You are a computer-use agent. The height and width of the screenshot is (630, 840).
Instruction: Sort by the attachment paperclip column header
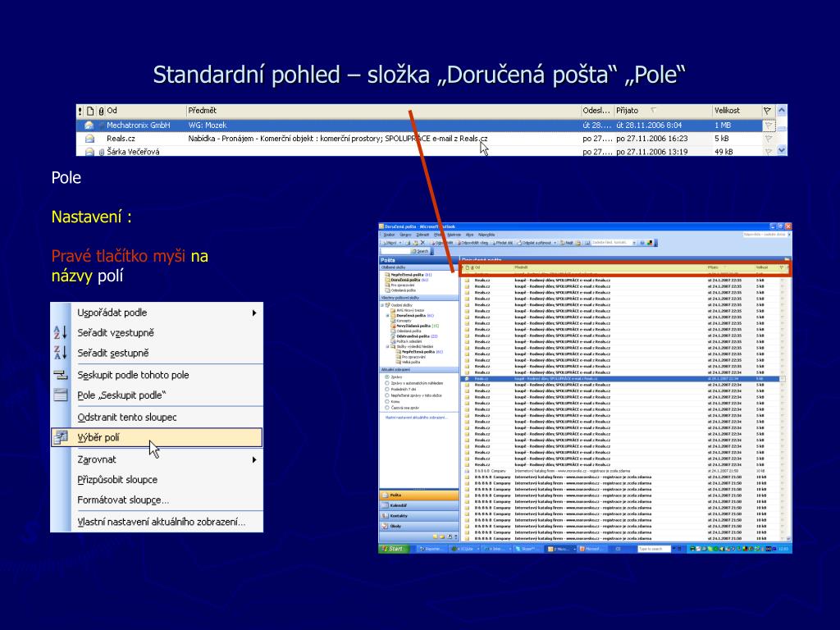click(101, 111)
